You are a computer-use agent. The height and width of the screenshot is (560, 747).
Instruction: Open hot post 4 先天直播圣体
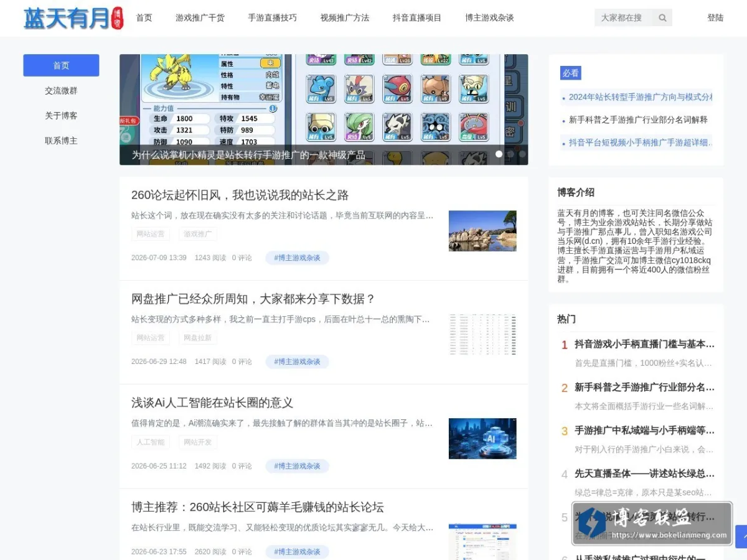pyautogui.click(x=644, y=474)
